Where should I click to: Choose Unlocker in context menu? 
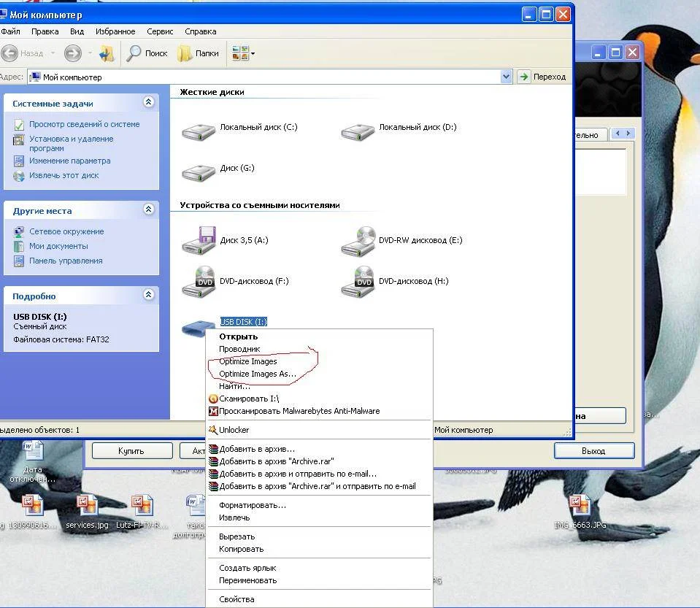320,430
